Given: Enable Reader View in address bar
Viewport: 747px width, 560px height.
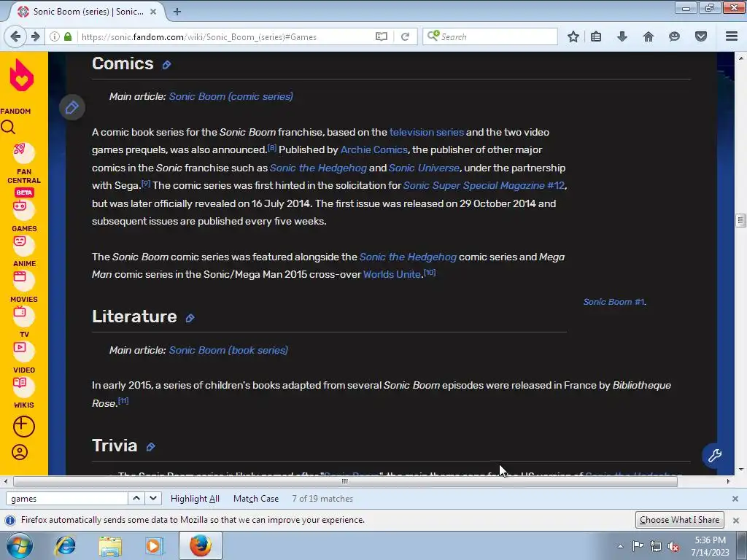Looking at the screenshot, I should [x=381, y=36].
